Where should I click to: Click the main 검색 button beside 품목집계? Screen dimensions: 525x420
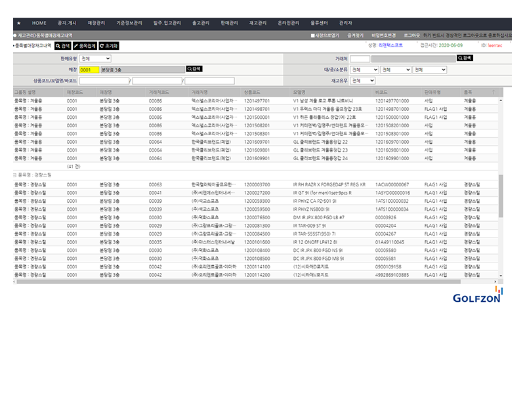point(62,46)
